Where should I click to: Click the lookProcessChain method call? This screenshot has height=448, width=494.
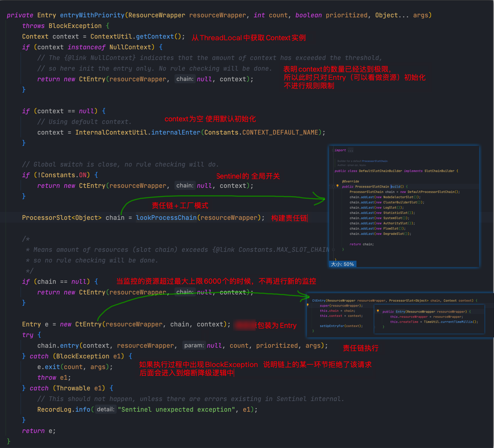pos(166,218)
